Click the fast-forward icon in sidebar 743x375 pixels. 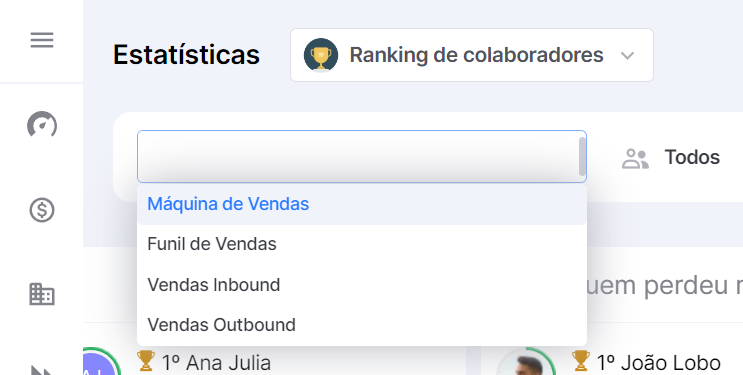[42, 370]
